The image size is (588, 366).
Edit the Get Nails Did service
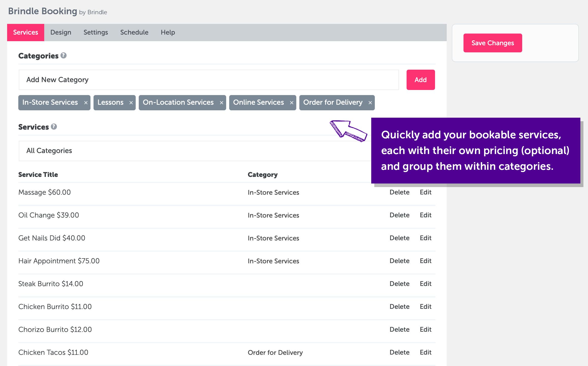426,238
